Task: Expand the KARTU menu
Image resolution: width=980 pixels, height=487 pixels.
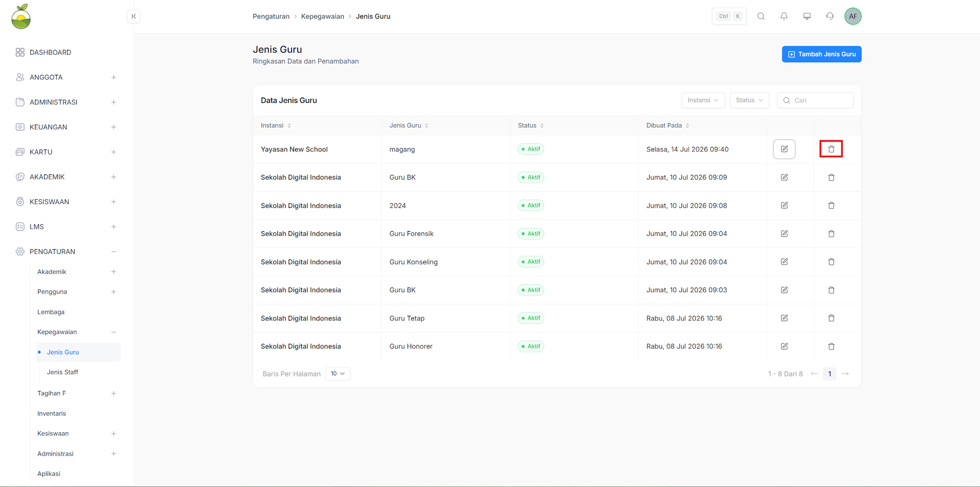Action: coord(113,152)
